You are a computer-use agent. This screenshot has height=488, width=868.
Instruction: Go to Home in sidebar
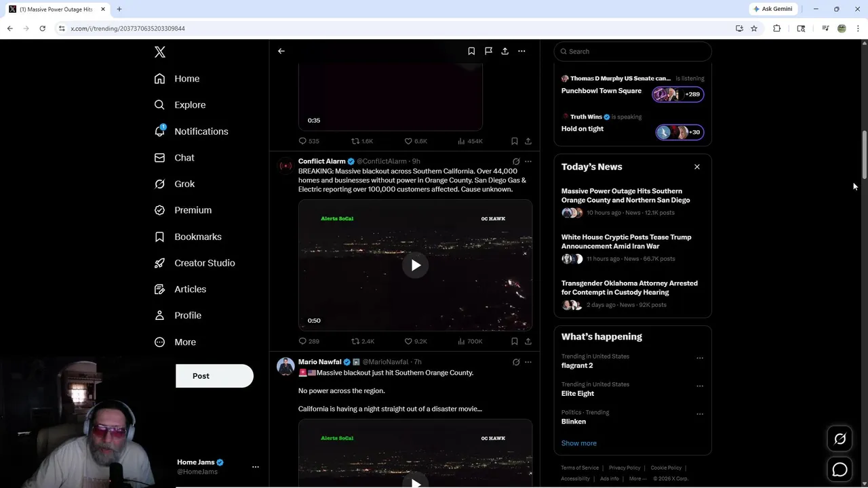coord(177,79)
